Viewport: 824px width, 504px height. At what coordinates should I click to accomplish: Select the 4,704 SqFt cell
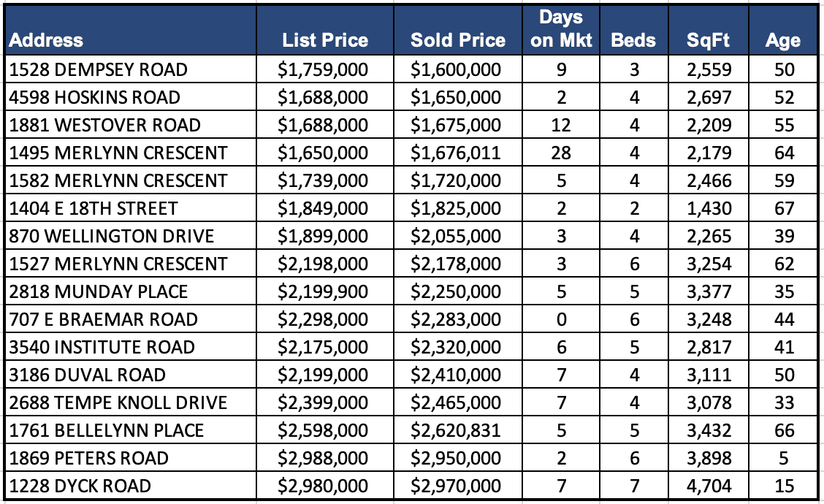pyautogui.click(x=708, y=486)
